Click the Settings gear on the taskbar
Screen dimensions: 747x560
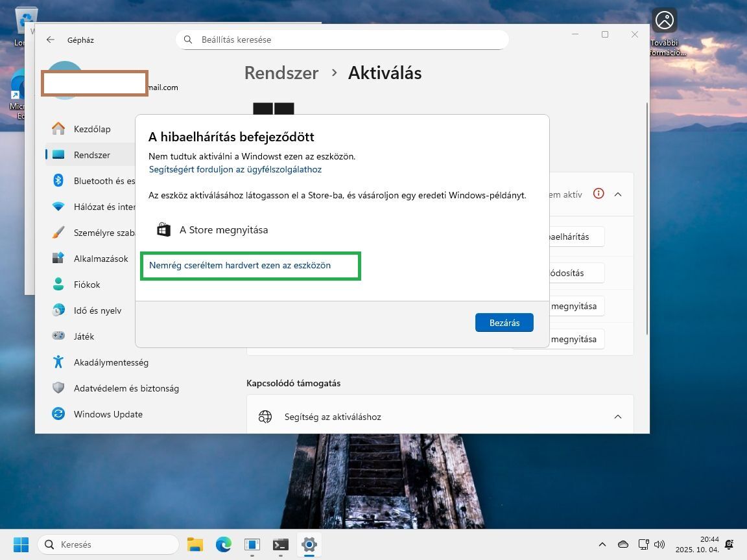(x=309, y=544)
